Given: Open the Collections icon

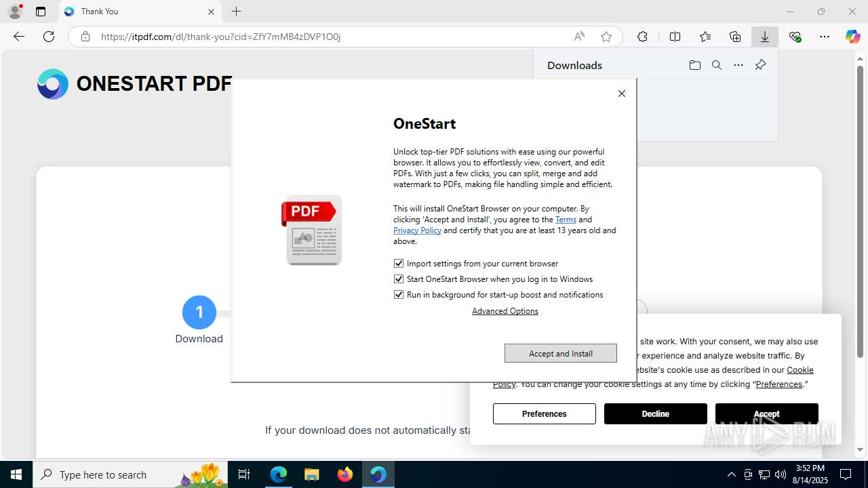Looking at the screenshot, I should coord(735,37).
